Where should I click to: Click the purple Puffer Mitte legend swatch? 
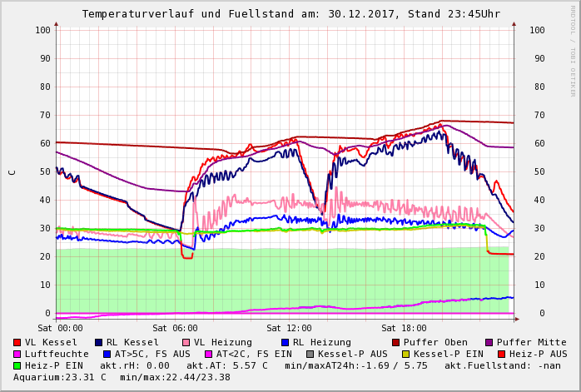click(x=489, y=342)
